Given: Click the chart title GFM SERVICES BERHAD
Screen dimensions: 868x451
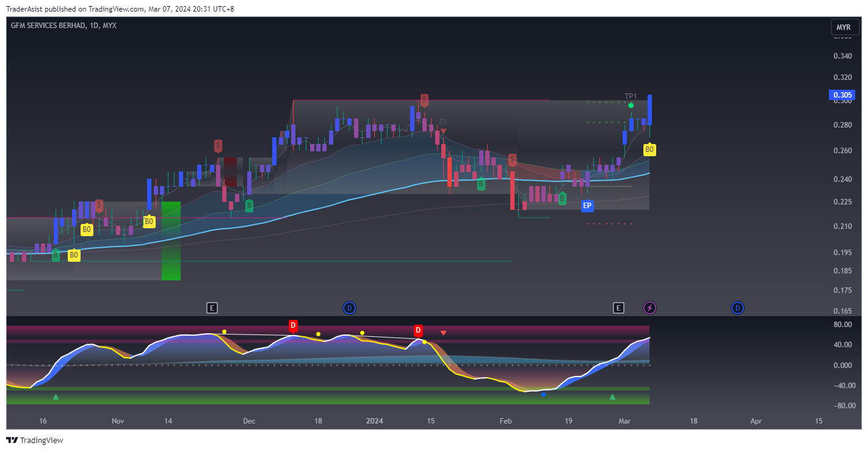Looking at the screenshot, I should coord(48,26).
